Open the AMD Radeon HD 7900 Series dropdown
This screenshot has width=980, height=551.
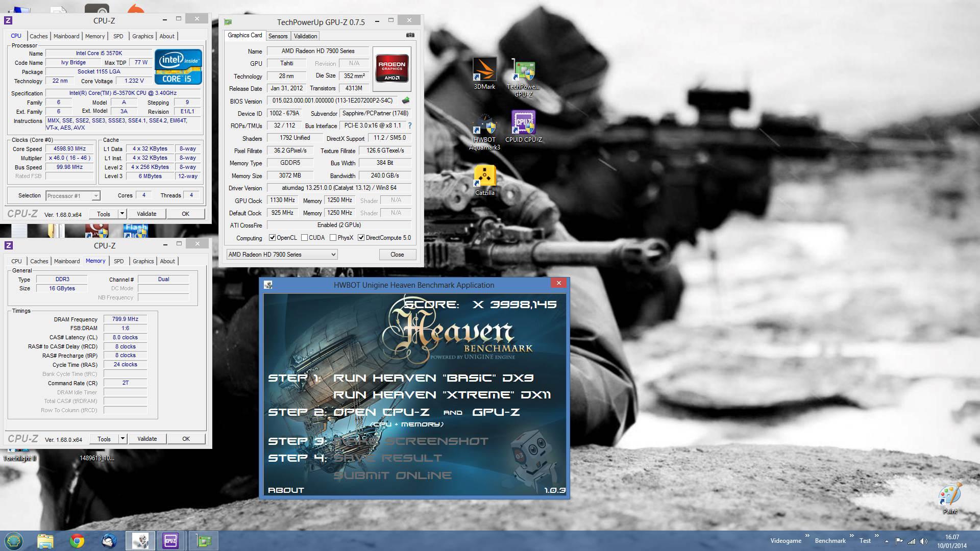click(x=282, y=255)
